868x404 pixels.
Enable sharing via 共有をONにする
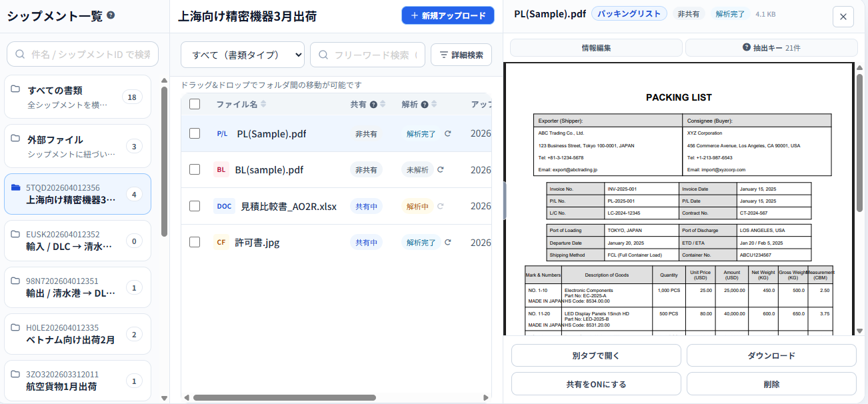click(x=595, y=383)
